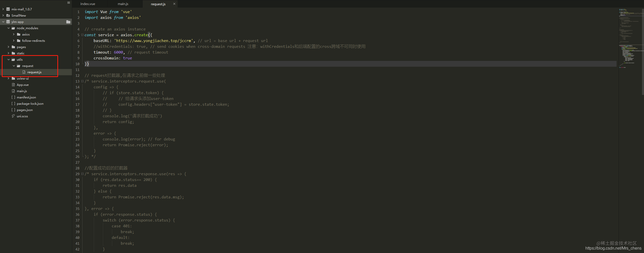644x253 pixels.
Task: Click the folder icon on the ylm-app row
Action: (68, 22)
